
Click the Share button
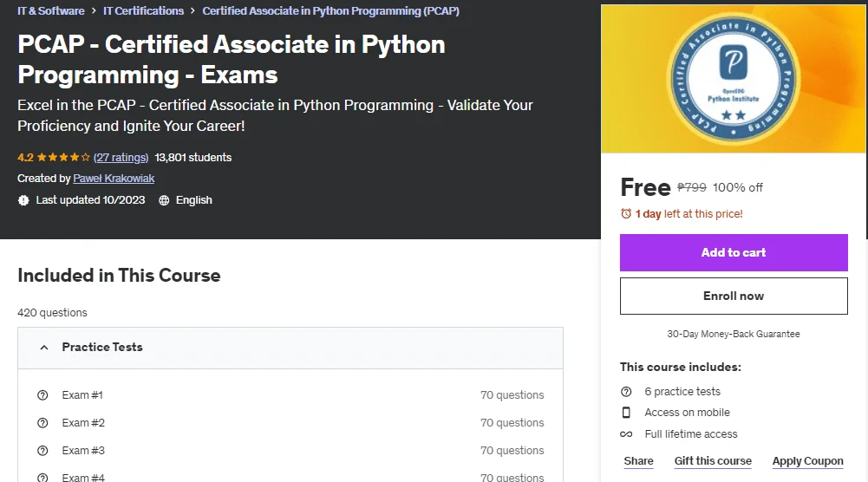tap(638, 461)
